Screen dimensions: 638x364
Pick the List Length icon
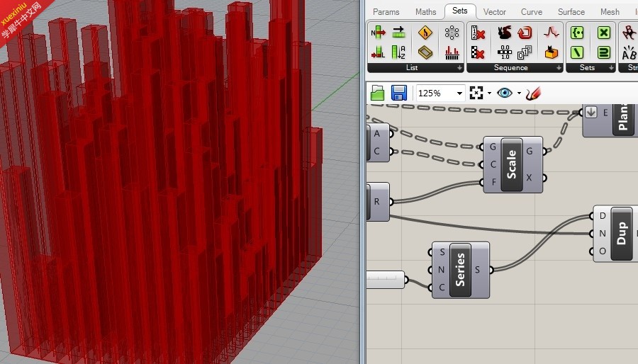378,52
